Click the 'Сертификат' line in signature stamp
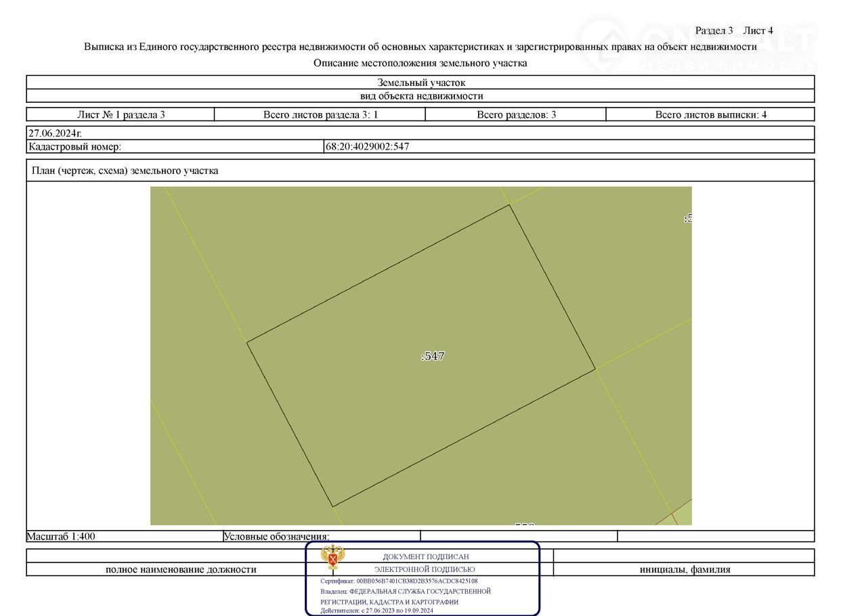Viewport: 841px width, 616px height. tap(399, 581)
